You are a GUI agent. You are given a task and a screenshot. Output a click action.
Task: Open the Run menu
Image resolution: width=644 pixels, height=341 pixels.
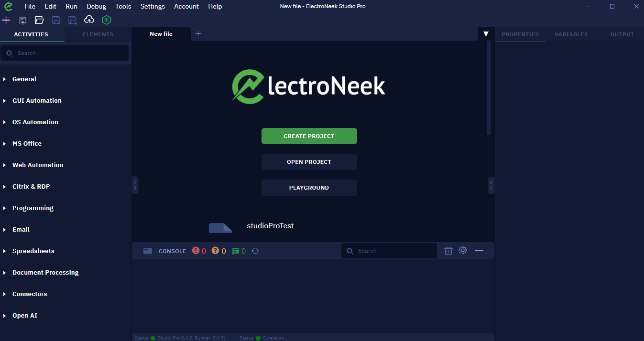click(x=71, y=6)
